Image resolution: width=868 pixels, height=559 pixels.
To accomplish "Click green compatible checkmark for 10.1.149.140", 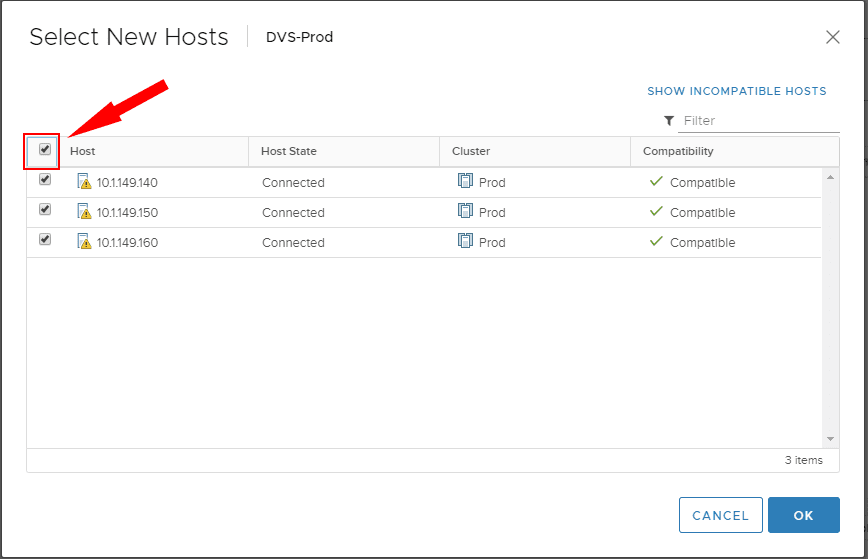I will [x=656, y=181].
